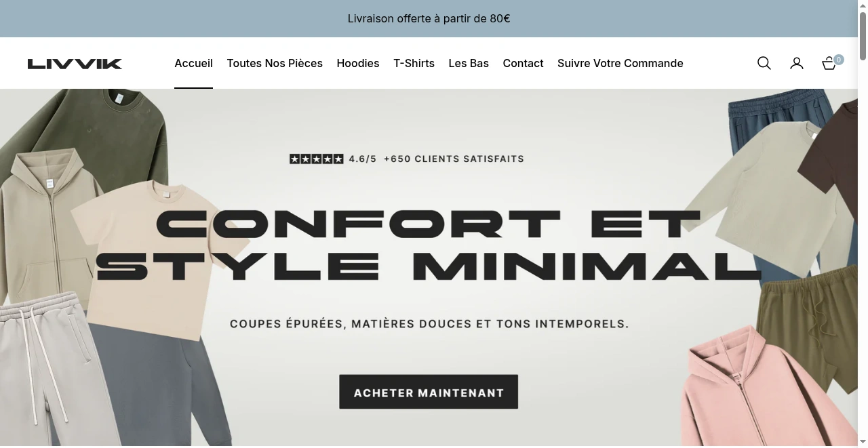Browse the Les Bas category

point(469,63)
